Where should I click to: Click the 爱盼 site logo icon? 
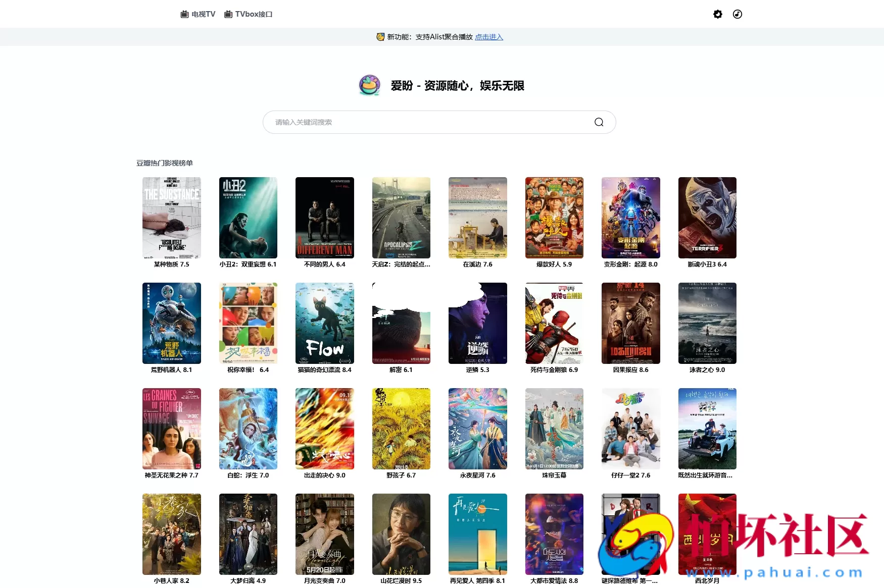pos(370,85)
